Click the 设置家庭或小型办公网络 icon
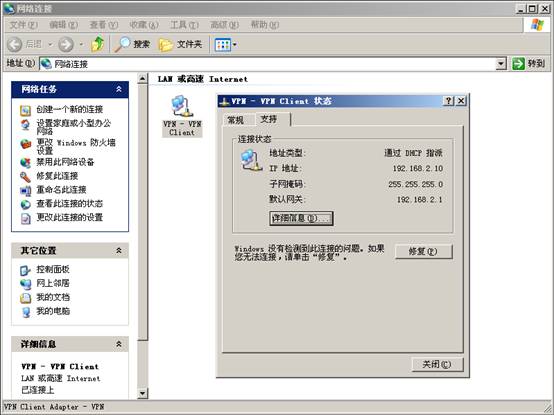This screenshot has width=554, height=415. pos(25,124)
